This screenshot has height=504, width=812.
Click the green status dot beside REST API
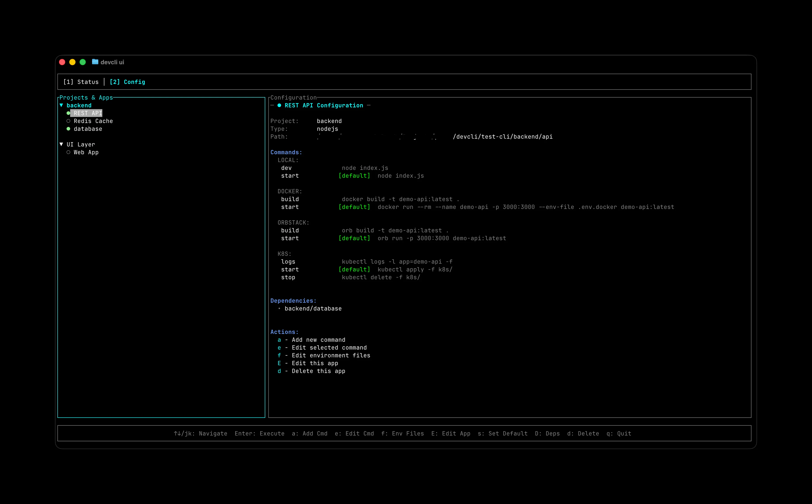(x=69, y=113)
